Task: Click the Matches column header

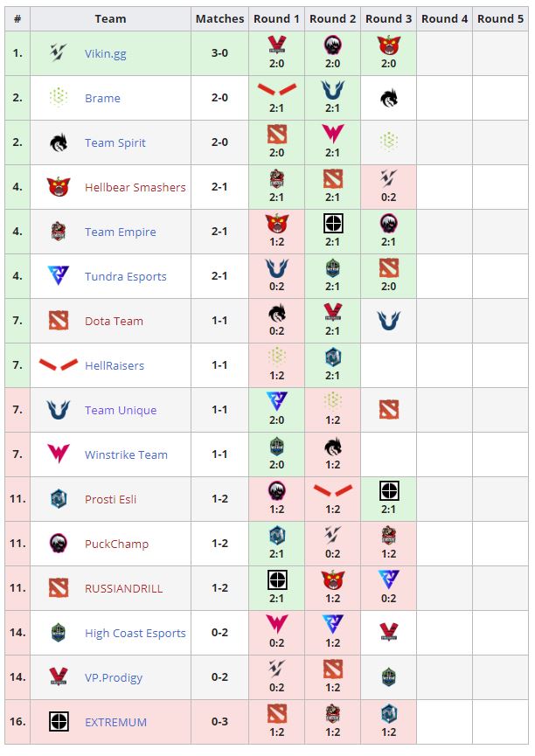Action: coord(220,18)
